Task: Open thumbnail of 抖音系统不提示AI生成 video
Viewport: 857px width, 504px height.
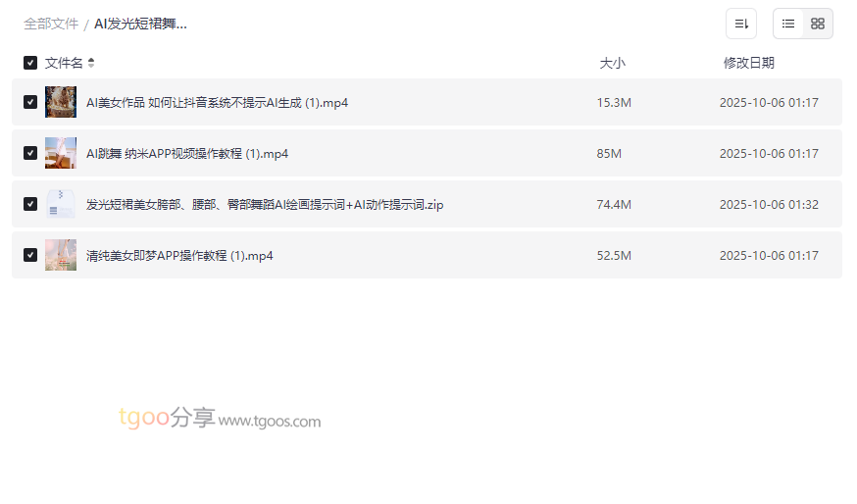Action: click(x=61, y=102)
